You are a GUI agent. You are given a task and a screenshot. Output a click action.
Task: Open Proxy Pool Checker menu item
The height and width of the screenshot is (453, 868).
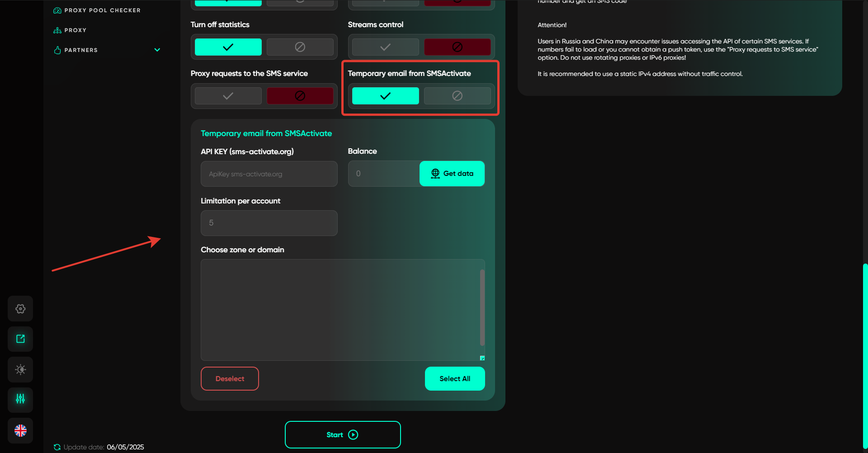tap(102, 10)
